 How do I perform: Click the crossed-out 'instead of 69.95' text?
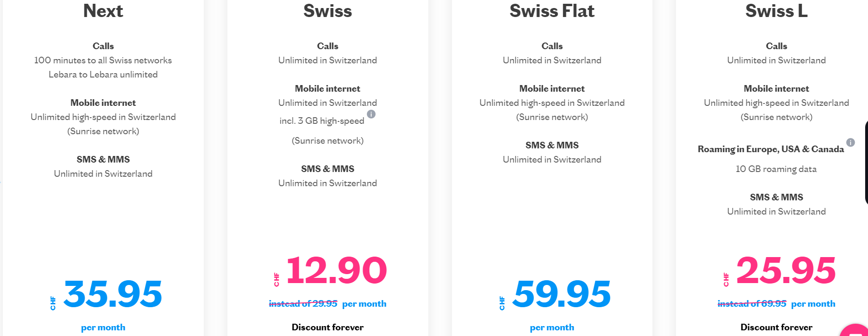(752, 303)
